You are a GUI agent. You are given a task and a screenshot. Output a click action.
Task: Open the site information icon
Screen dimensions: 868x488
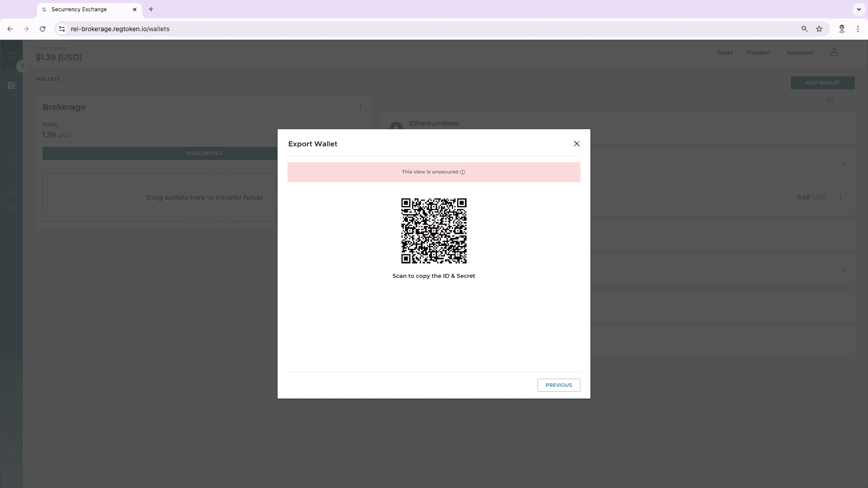click(x=62, y=29)
